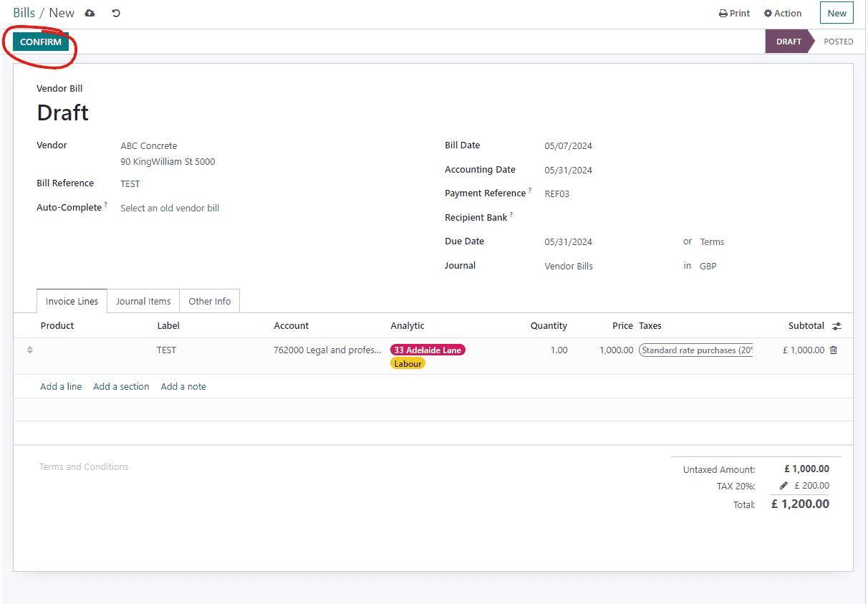Select the Posted status stage
The width and height of the screenshot is (868, 604).
click(x=838, y=42)
